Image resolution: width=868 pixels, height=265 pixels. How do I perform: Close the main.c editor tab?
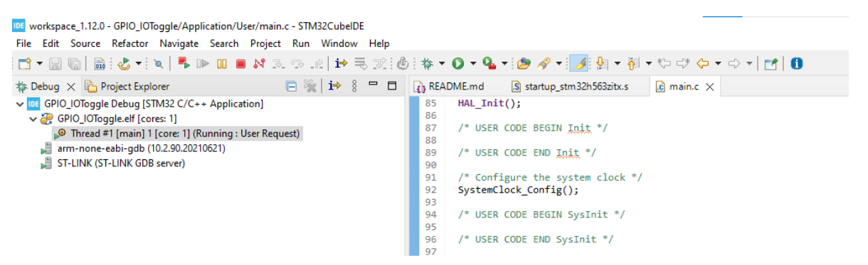[x=709, y=87]
